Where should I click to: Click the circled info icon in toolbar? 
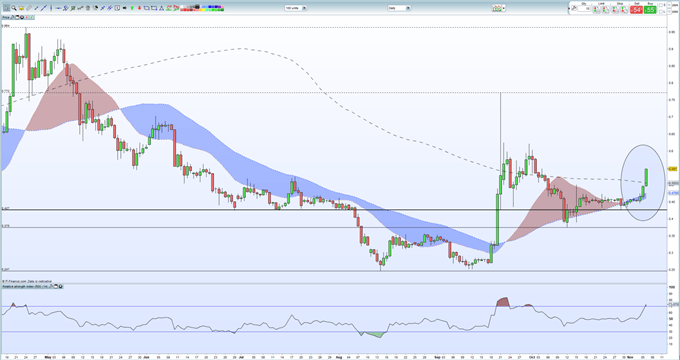[117, 8]
